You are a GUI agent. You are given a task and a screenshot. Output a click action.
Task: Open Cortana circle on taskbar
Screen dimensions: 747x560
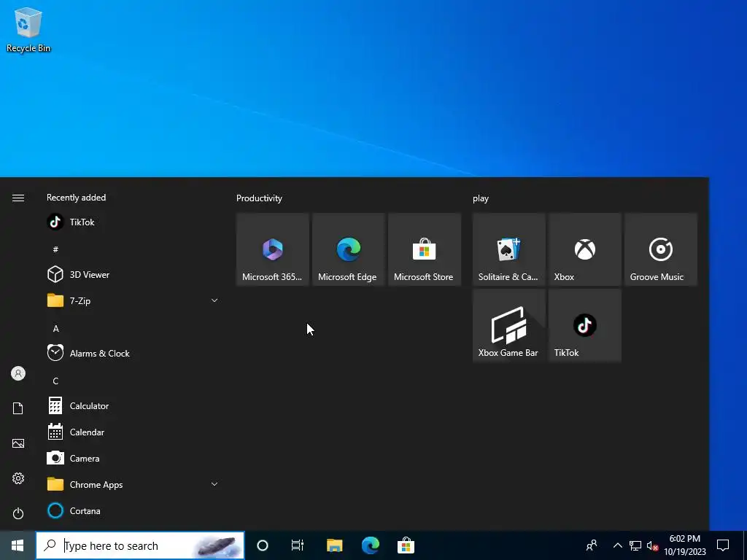pos(263,545)
